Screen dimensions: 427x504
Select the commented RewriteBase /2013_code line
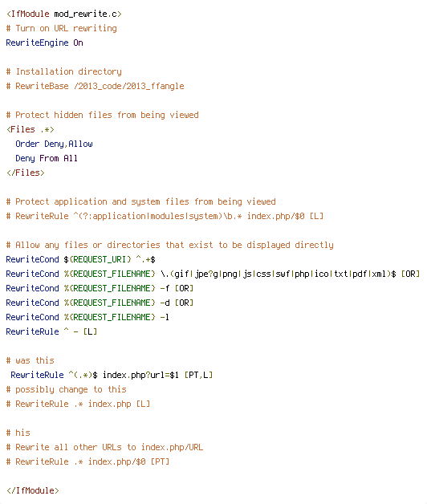[96, 86]
